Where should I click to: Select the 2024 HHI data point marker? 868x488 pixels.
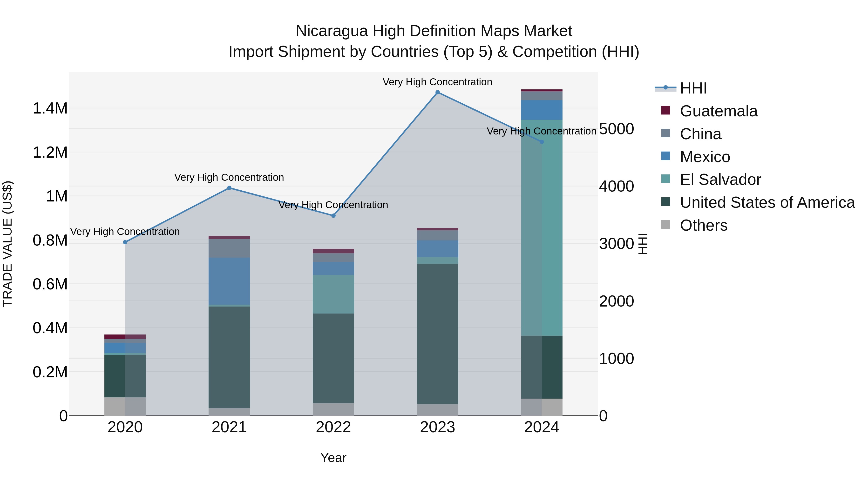point(542,142)
